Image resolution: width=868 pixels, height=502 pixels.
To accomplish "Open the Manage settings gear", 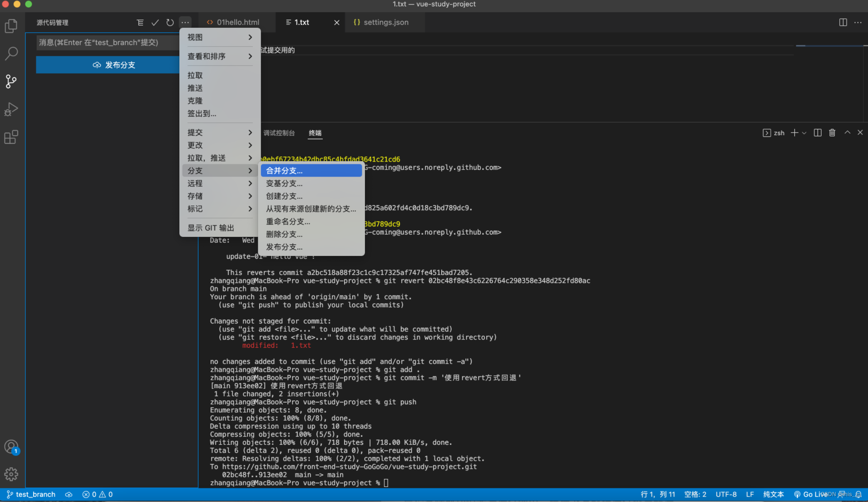I will click(11, 474).
